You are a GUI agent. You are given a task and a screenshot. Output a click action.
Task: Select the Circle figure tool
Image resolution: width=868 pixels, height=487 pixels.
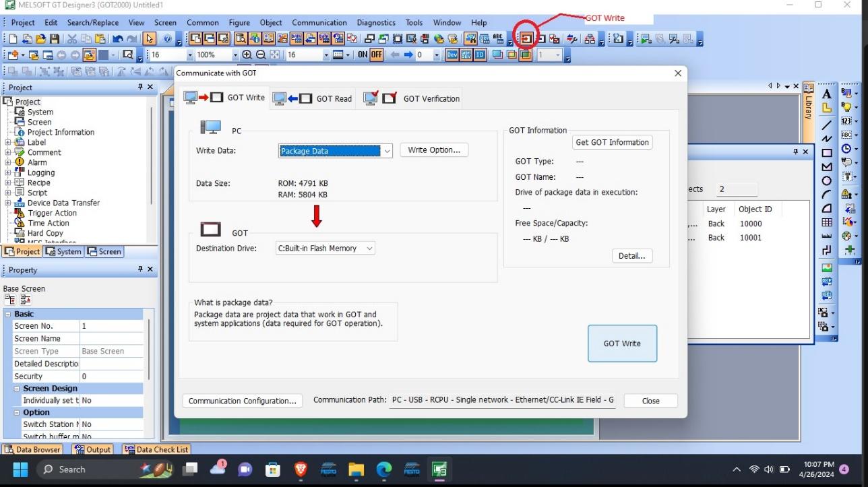pyautogui.click(x=827, y=181)
